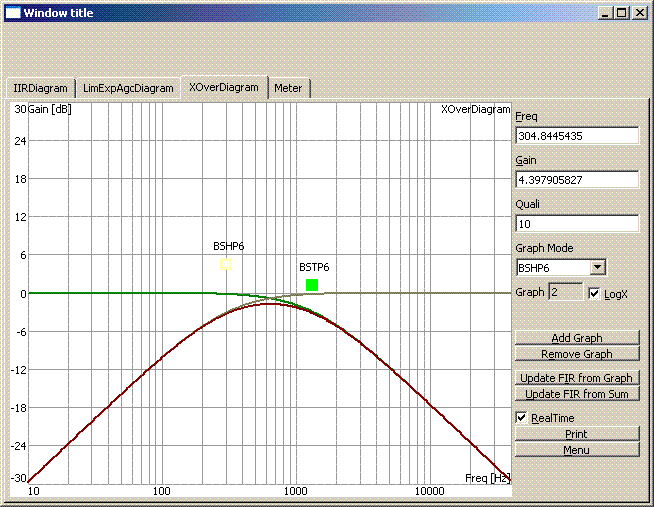Click the Graph number field
This screenshot has width=654, height=507.
coord(565,291)
